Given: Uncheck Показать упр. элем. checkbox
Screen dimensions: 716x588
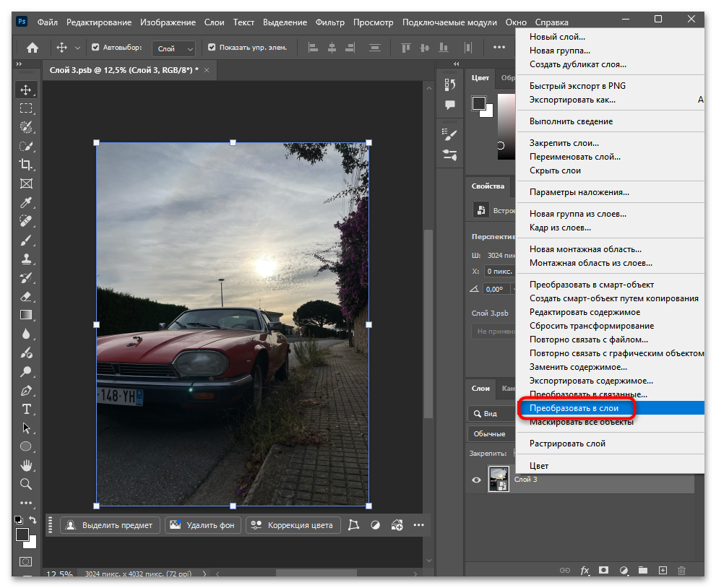Looking at the screenshot, I should tap(212, 48).
